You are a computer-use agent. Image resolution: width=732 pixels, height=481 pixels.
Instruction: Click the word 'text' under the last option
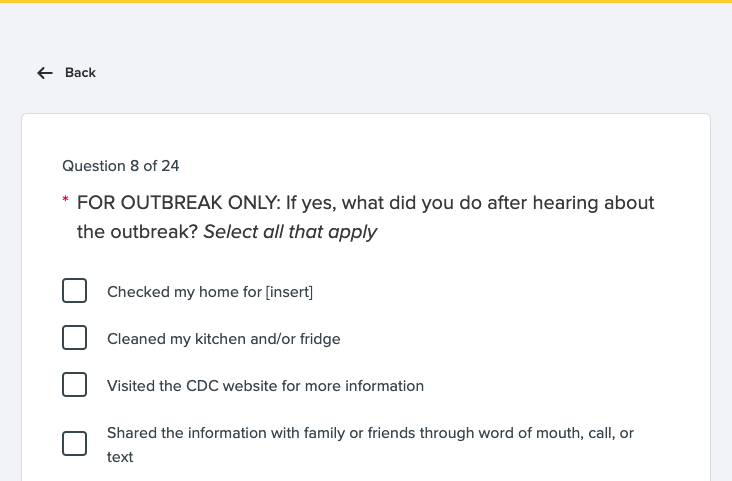pos(120,457)
